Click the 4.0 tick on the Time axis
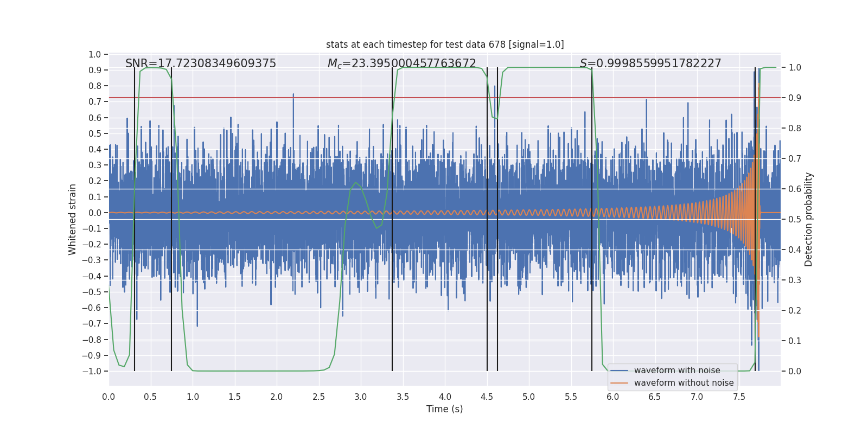Image resolution: width=868 pixels, height=434 pixels. coord(445,397)
